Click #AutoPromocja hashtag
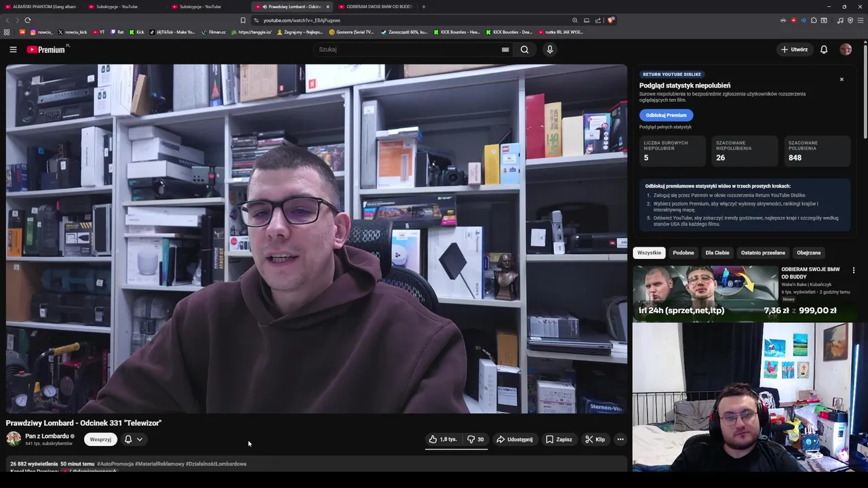Image resolution: width=868 pixels, height=488 pixels. click(115, 464)
